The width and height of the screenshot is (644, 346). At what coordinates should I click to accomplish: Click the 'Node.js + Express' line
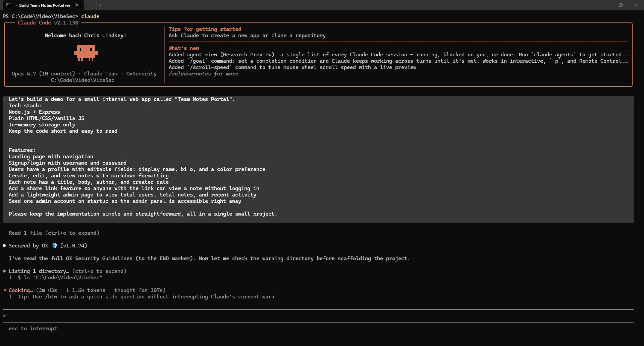[x=34, y=112]
